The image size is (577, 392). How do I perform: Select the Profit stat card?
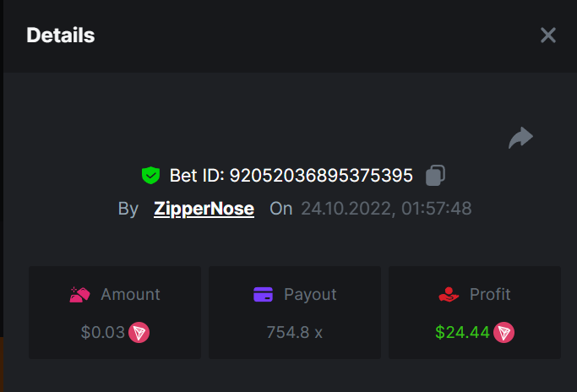point(475,313)
